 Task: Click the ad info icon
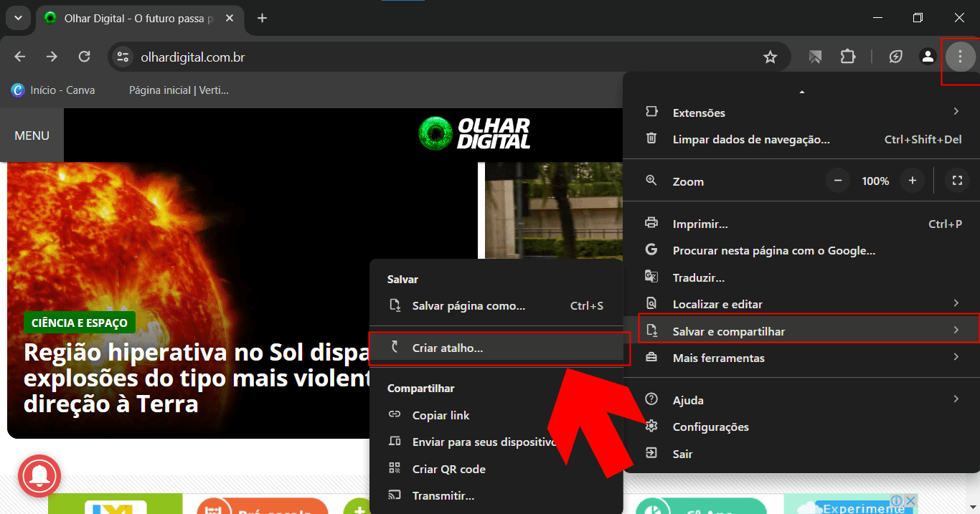click(897, 500)
